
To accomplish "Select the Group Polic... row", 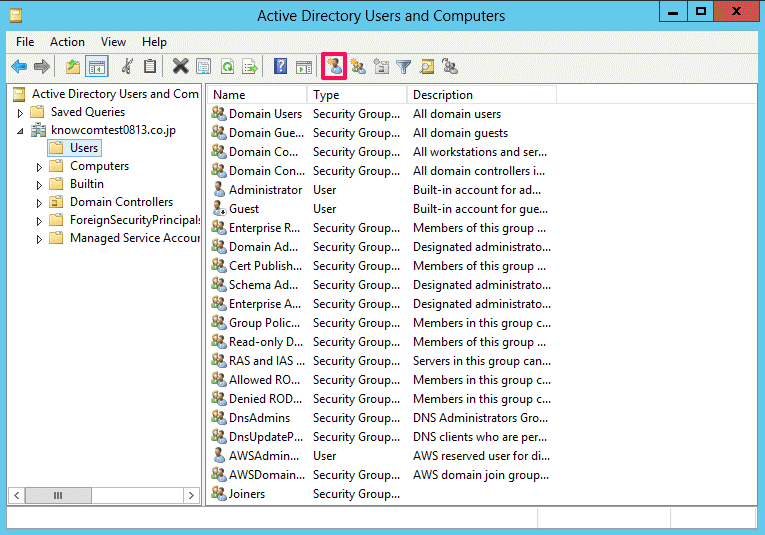I will [x=381, y=323].
